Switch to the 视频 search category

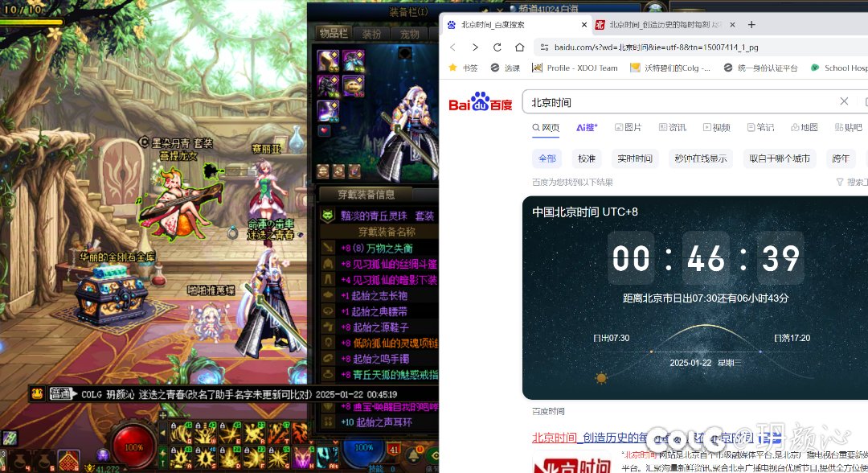coord(716,127)
